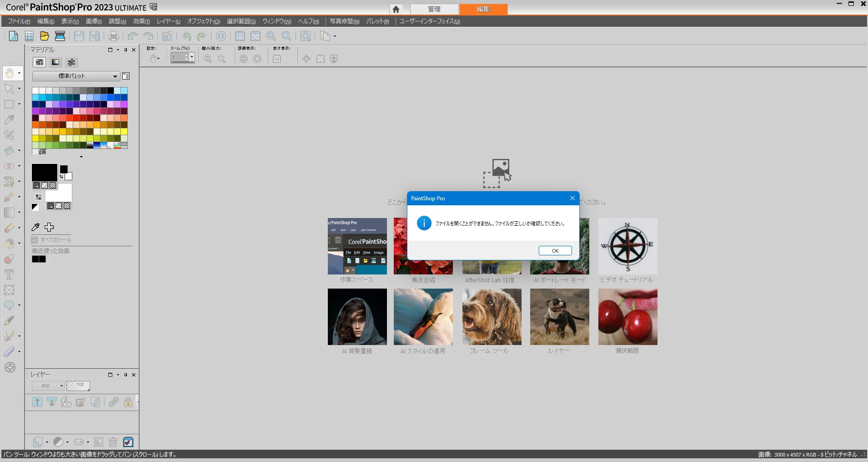
Task: Click the New Layer icon in Layers palette
Action: tap(38, 442)
